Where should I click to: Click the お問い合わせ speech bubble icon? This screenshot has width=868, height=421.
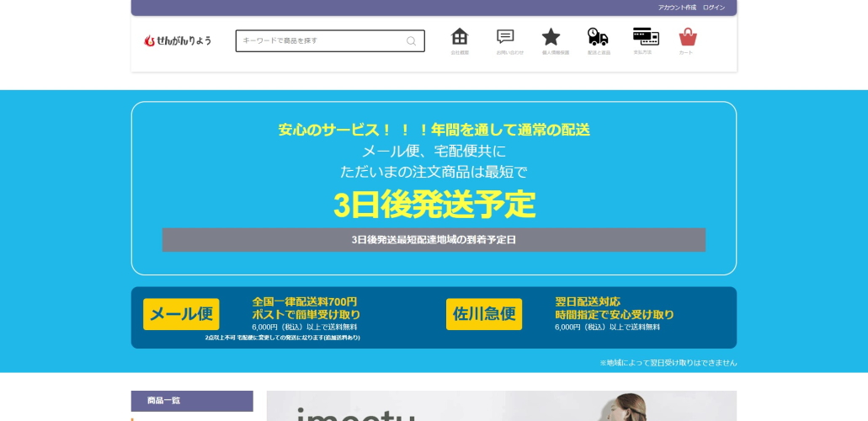click(x=505, y=37)
